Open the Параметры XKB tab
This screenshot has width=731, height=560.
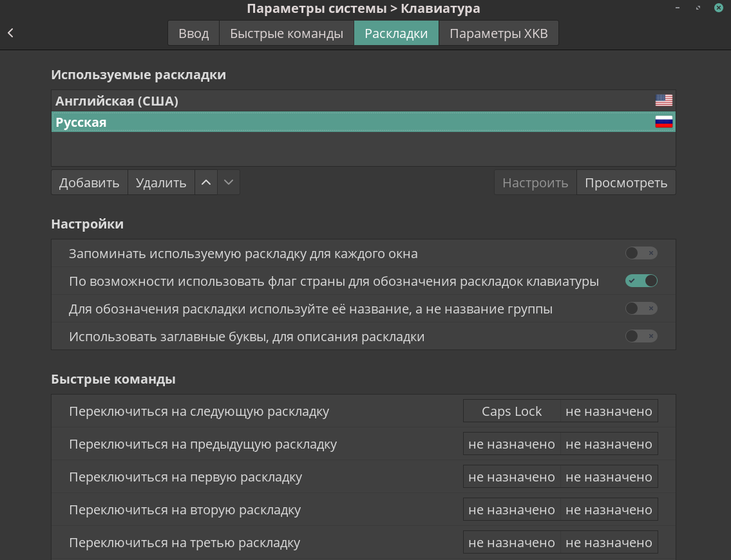[x=498, y=33]
